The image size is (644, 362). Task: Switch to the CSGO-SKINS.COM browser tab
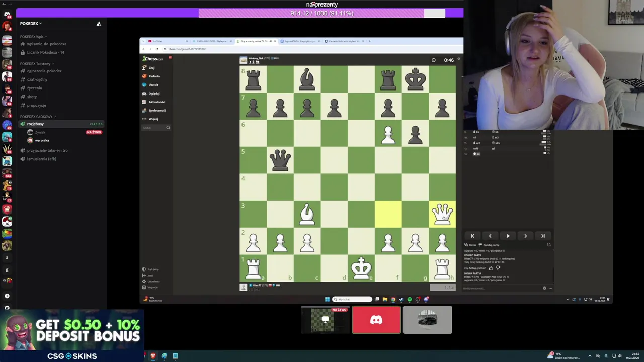coord(212,41)
